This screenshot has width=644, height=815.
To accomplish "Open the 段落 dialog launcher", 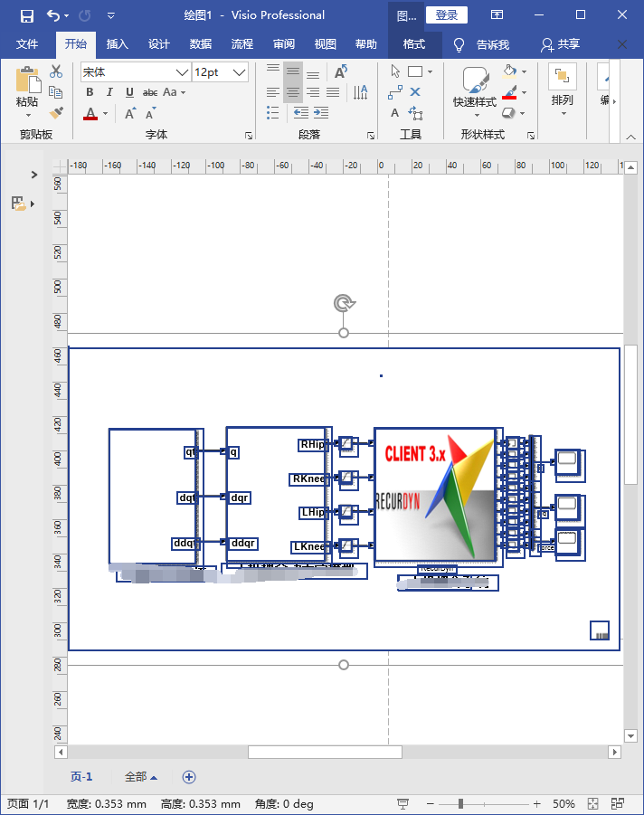I will click(x=371, y=135).
